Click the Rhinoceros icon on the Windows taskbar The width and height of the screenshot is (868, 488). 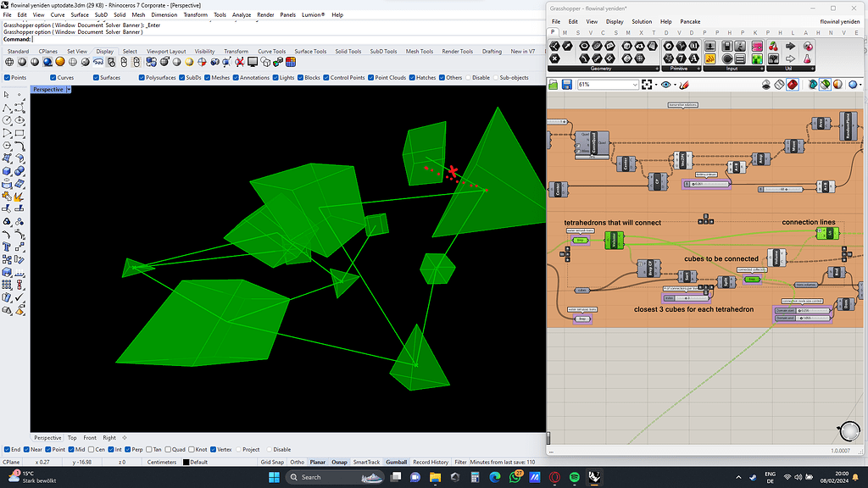(592, 479)
